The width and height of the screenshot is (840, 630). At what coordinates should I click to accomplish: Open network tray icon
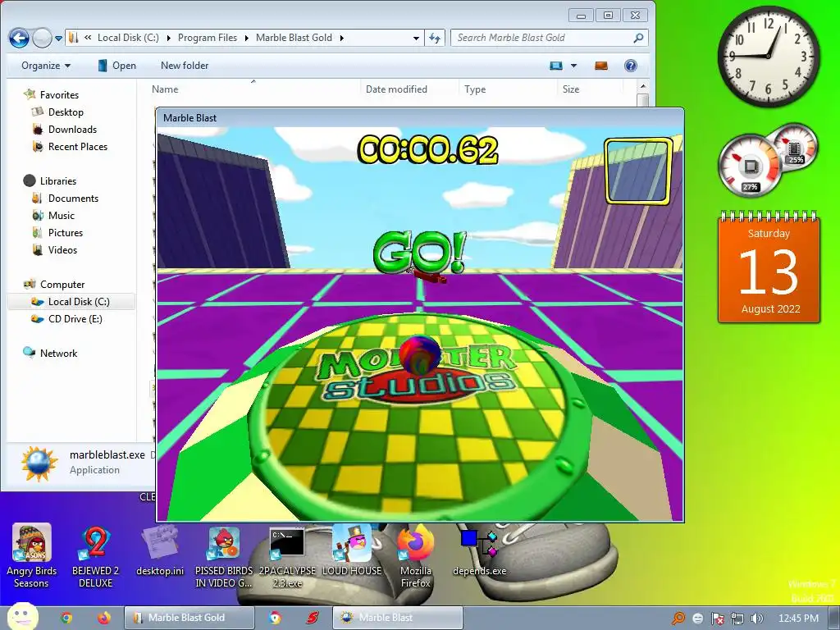(x=737, y=619)
